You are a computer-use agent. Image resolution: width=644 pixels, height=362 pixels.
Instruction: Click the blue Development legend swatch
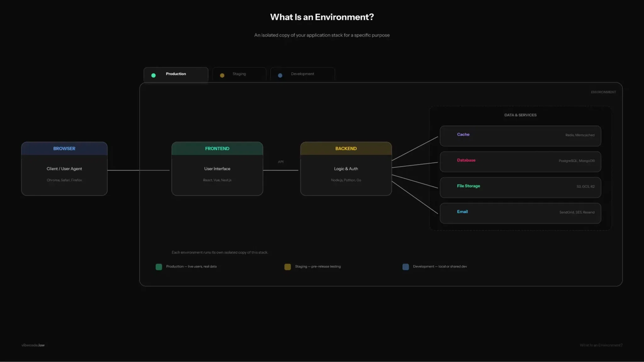coord(406,267)
